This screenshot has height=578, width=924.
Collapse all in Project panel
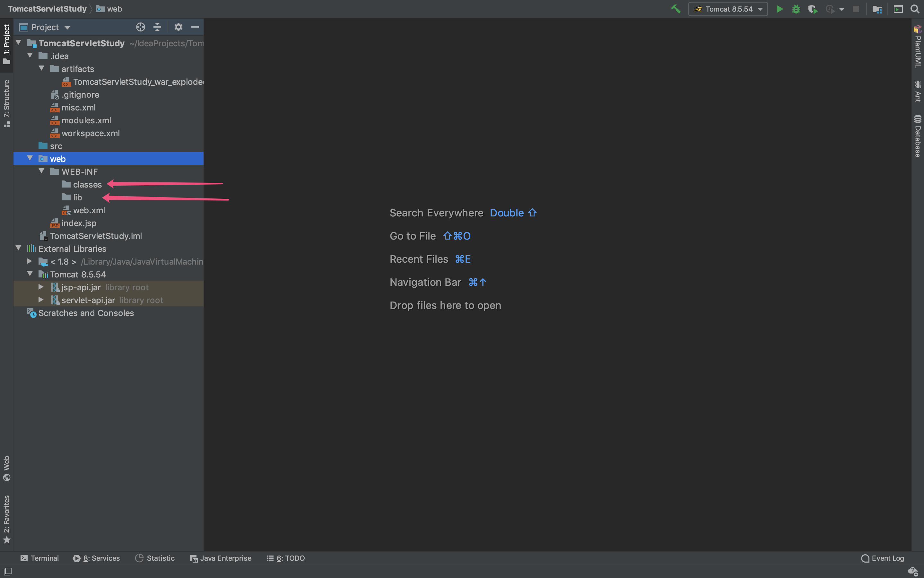coord(157,27)
